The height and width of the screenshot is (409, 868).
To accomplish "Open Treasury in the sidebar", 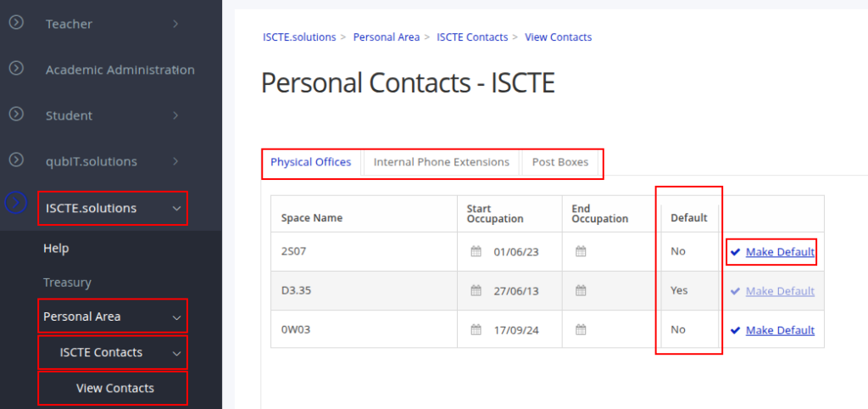I will [x=67, y=283].
